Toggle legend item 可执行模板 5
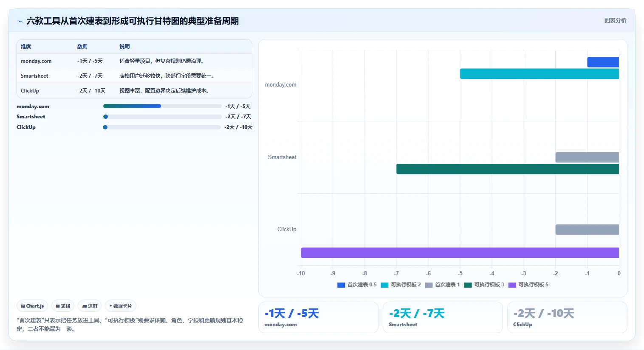 (528, 285)
